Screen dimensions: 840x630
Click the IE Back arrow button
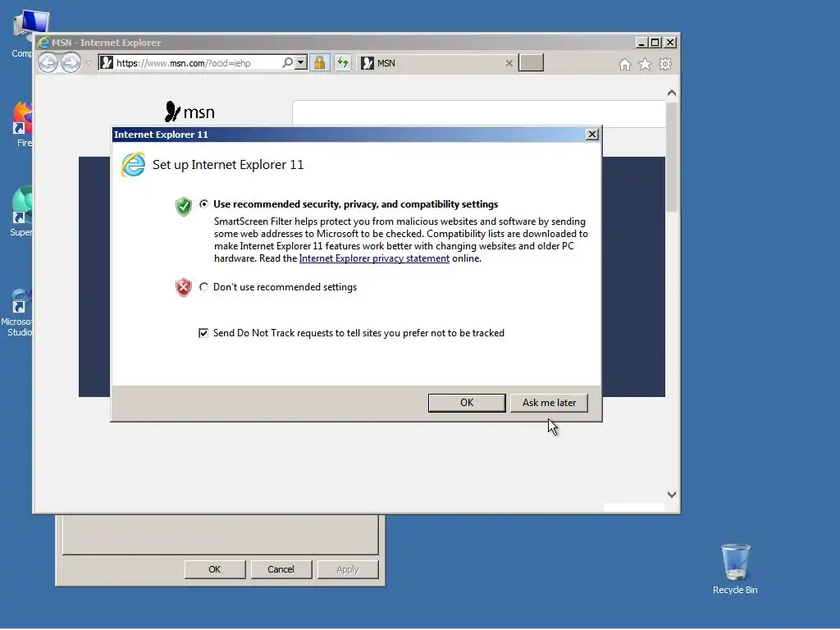48,63
